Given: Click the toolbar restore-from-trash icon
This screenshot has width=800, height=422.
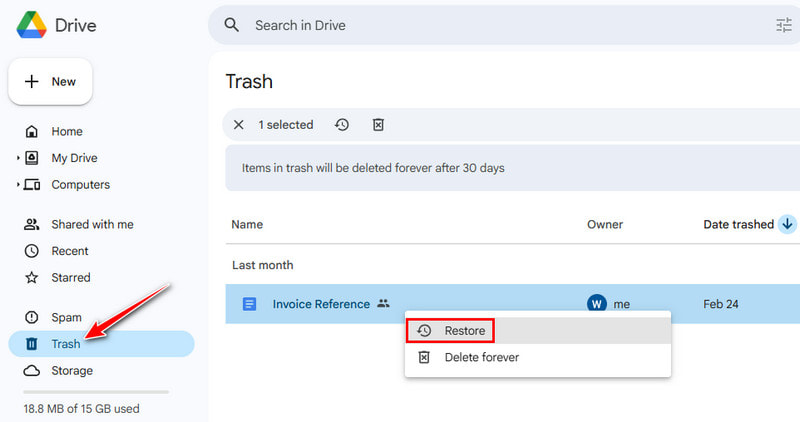Looking at the screenshot, I should 341,125.
